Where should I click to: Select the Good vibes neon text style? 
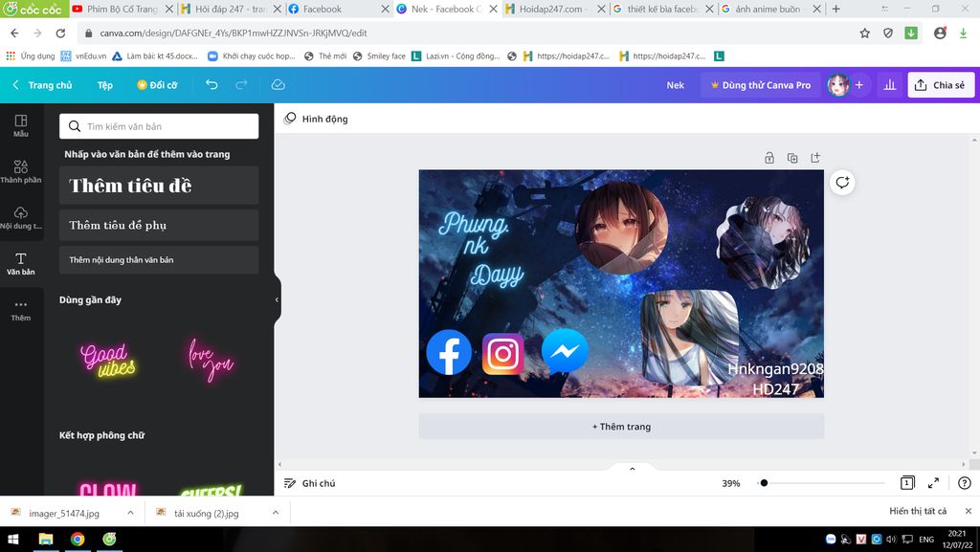(x=107, y=361)
